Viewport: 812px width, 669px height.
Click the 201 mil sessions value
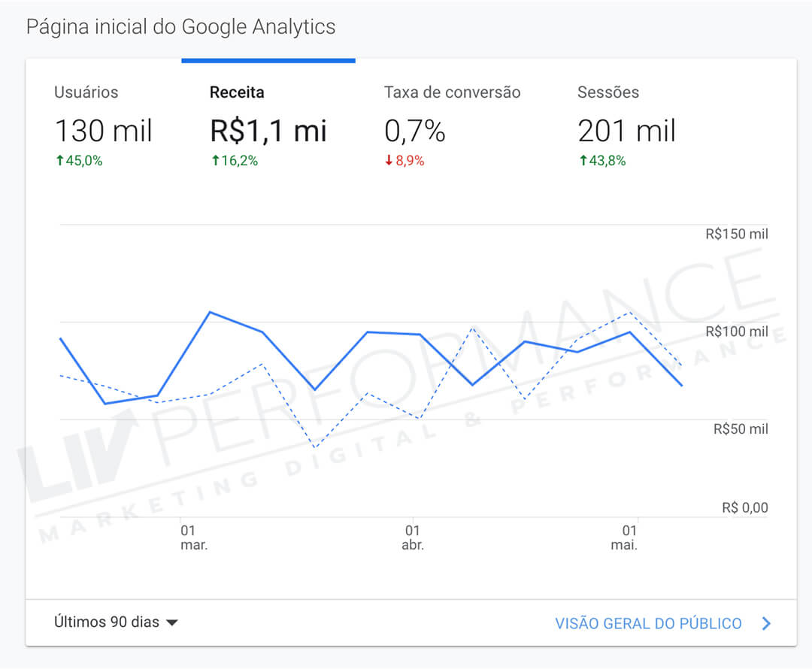[x=626, y=131]
